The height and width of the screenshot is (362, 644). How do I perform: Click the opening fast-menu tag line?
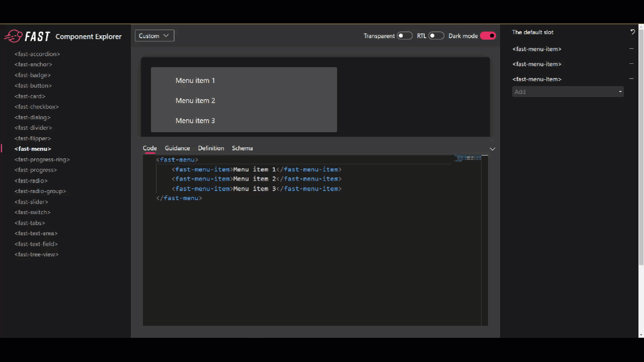177,160
